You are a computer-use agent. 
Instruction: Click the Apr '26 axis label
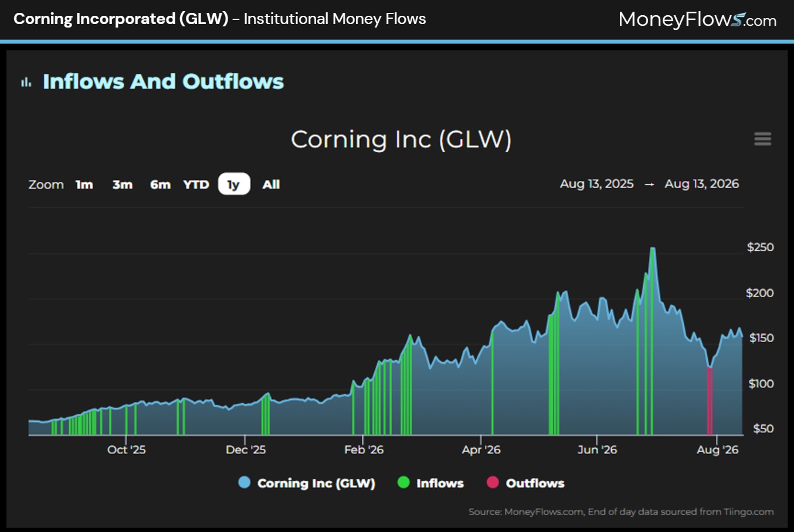[481, 449]
